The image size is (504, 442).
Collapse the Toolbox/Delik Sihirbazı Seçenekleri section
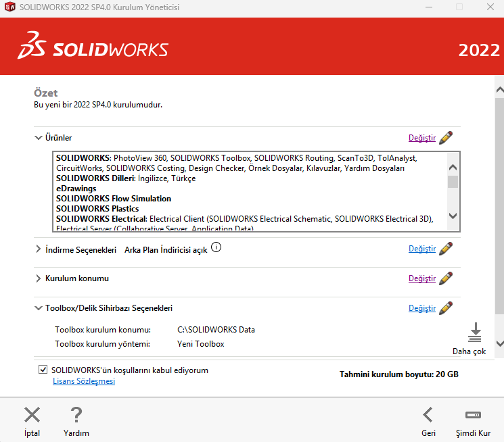point(39,308)
